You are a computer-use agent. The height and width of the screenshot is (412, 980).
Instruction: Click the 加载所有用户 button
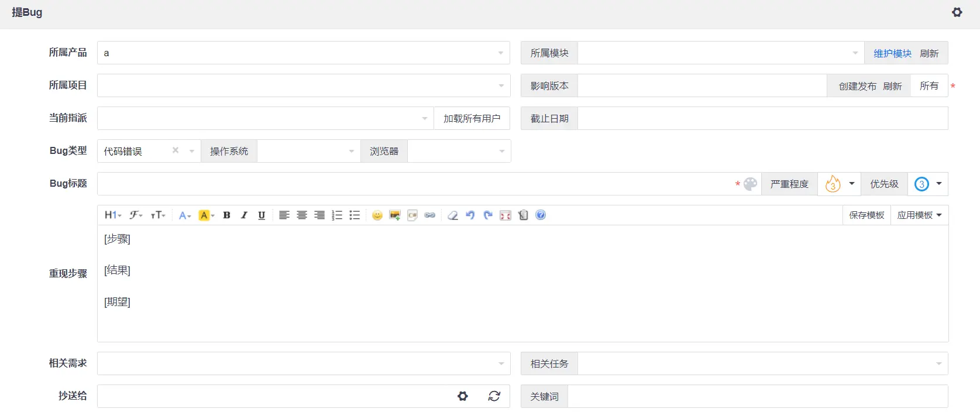472,118
